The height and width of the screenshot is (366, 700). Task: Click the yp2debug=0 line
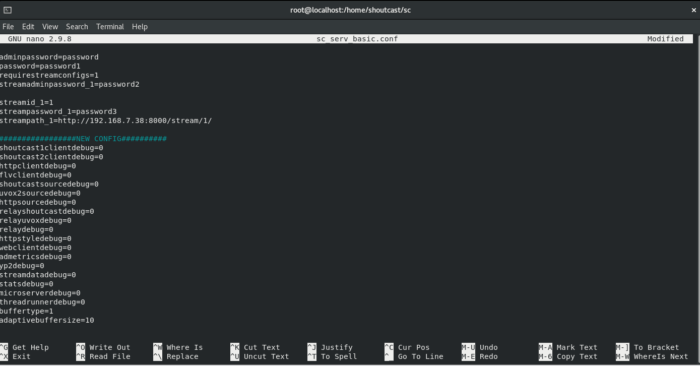point(22,266)
